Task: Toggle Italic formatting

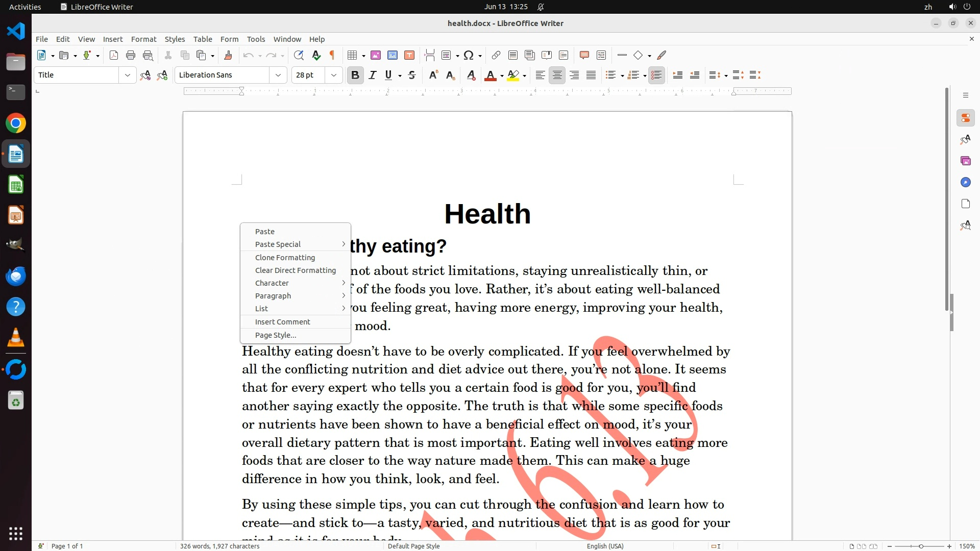Action: [373, 76]
